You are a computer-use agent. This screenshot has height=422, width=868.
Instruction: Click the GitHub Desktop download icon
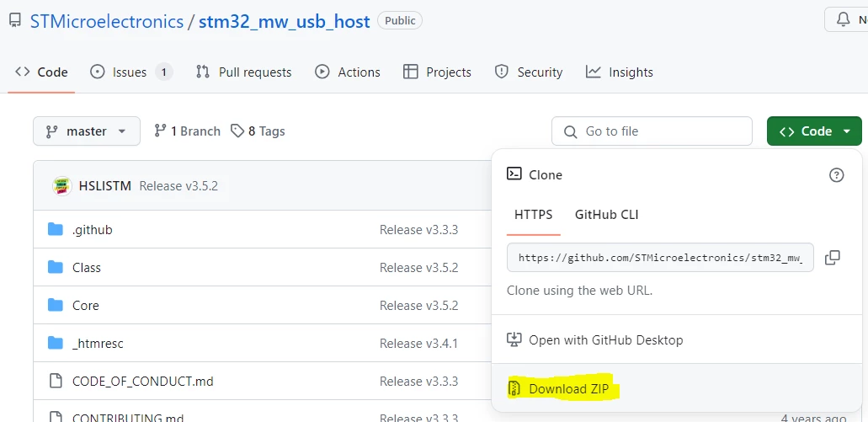tap(514, 339)
